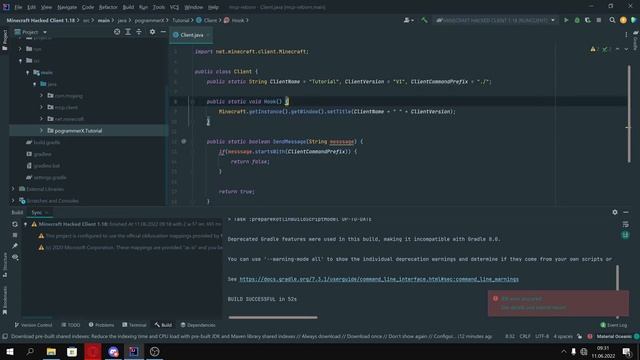640x360 pixels.
Task: Open the Event Log
Action: [613, 325]
